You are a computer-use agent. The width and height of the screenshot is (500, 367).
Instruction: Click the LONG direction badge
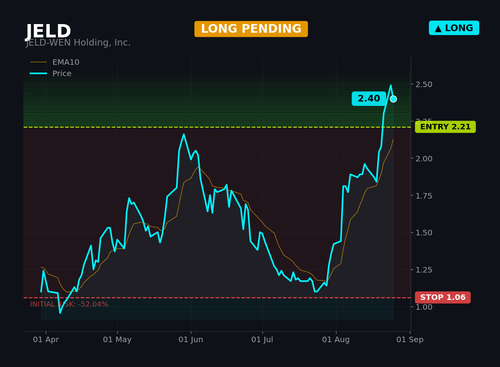pyautogui.click(x=454, y=28)
